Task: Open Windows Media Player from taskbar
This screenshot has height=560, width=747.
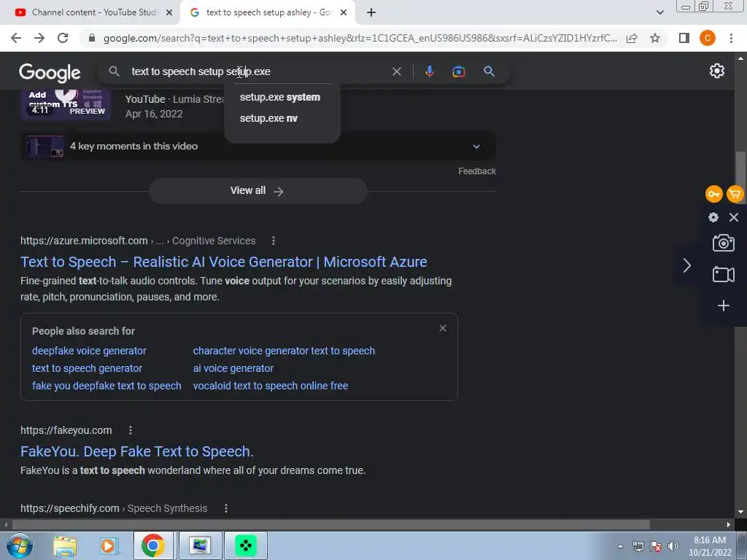Action: coord(108,546)
